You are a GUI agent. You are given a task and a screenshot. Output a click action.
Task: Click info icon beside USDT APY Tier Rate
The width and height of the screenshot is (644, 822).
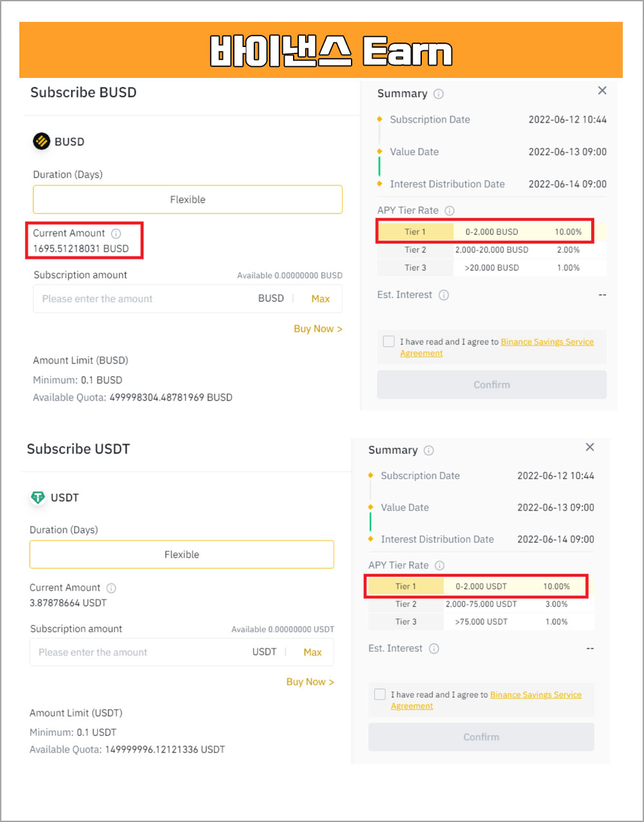click(x=439, y=566)
